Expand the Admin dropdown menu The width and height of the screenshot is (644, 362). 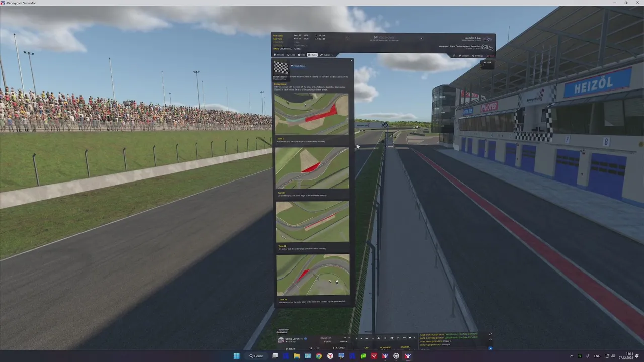click(x=327, y=55)
